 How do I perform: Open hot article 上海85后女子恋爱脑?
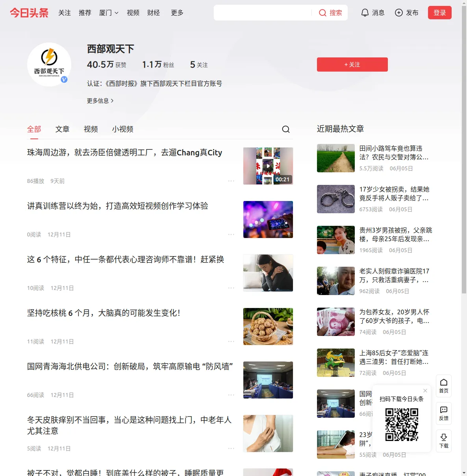coord(394,357)
